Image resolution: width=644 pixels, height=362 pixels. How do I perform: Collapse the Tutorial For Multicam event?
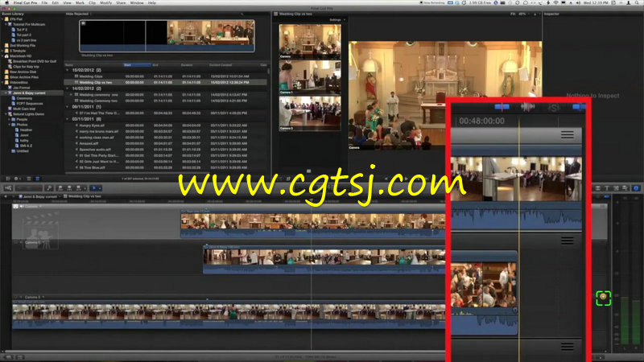[6, 25]
